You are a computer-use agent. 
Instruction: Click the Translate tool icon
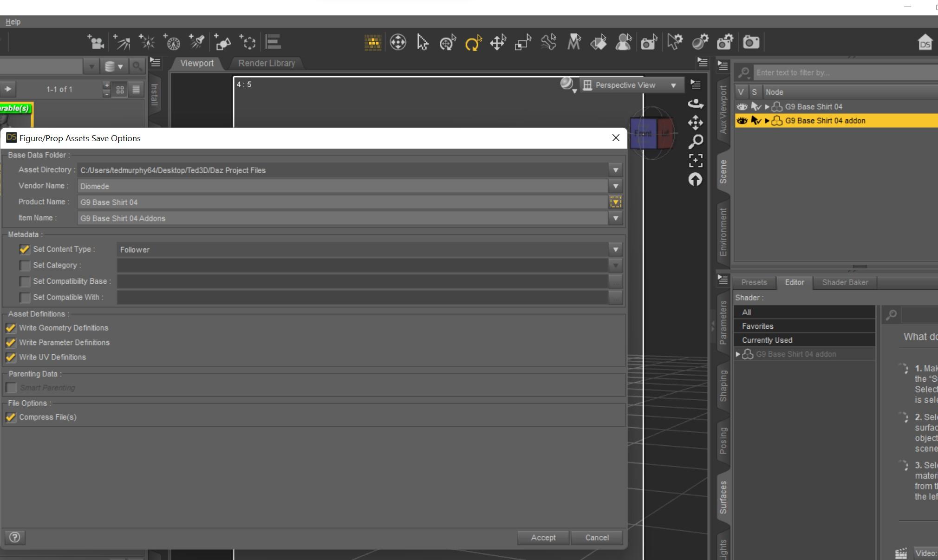(x=497, y=43)
